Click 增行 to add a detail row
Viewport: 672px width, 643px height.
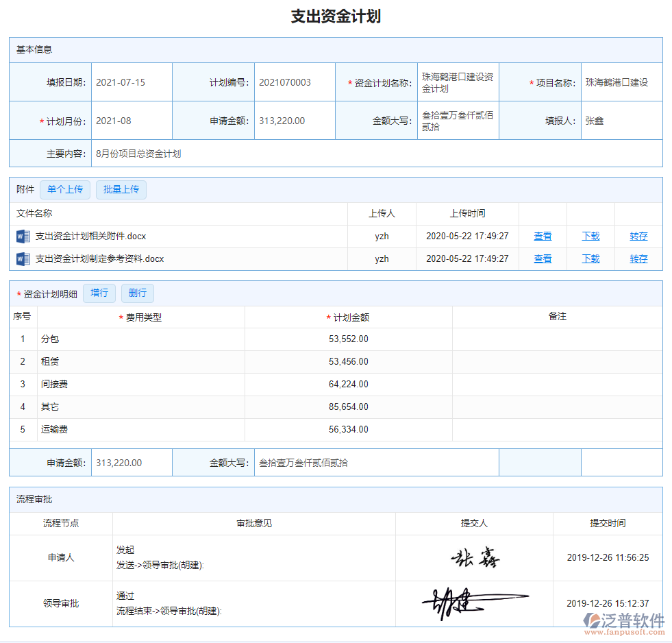coord(99,293)
